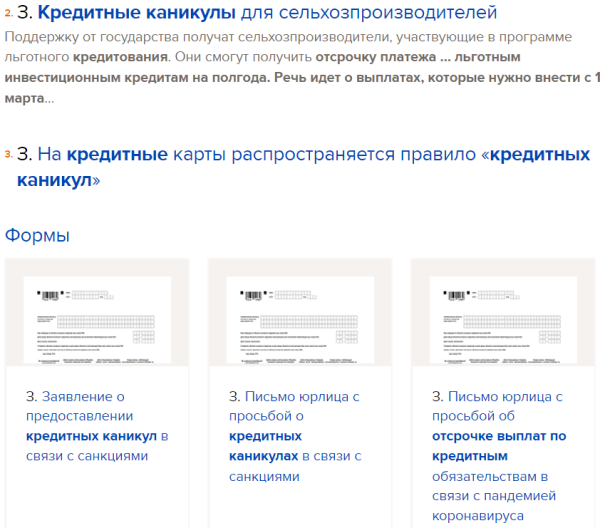This screenshot has height=528, width=600.
Task: Open 'Письмо юрлица с просьбой о кредитных каникулах'
Action: [x=294, y=436]
